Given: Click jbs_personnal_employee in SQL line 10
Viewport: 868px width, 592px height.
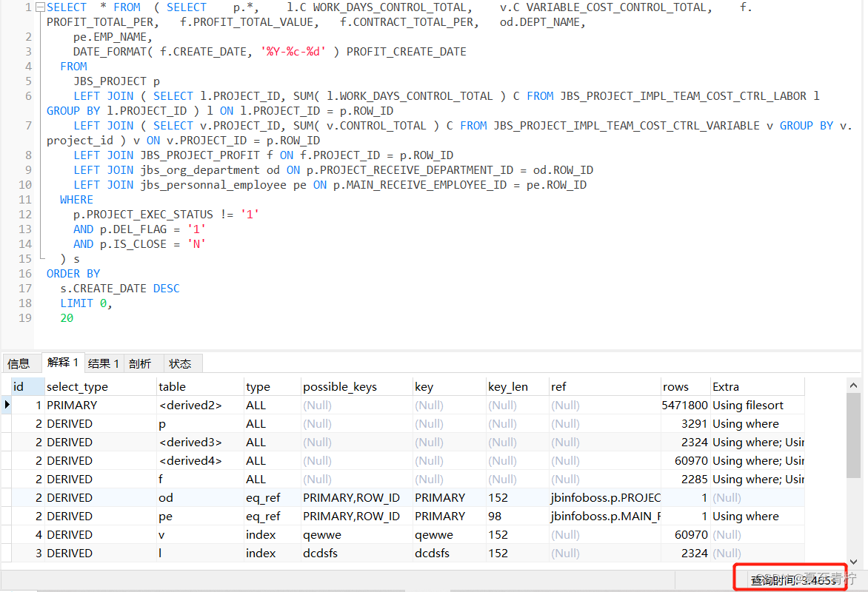Looking at the screenshot, I should 213,185.
